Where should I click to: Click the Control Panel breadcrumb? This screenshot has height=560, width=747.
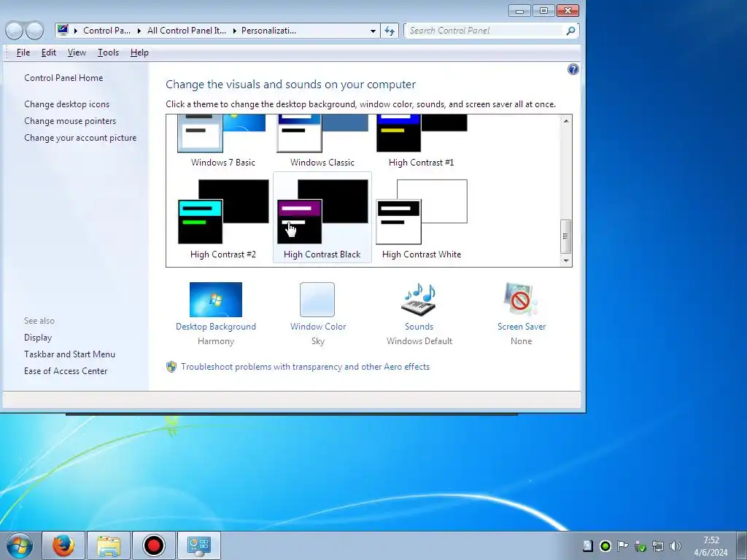pyautogui.click(x=107, y=31)
